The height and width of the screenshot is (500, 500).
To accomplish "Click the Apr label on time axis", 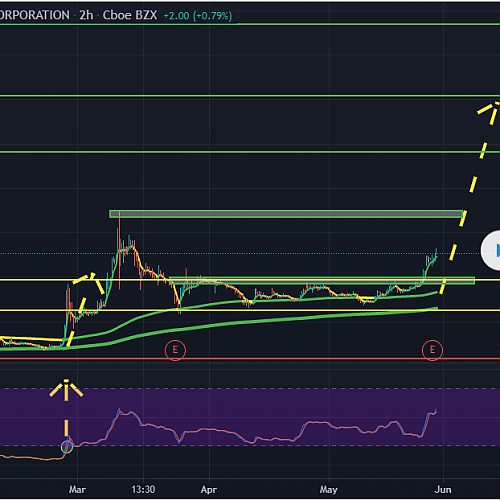I will 209,489.
